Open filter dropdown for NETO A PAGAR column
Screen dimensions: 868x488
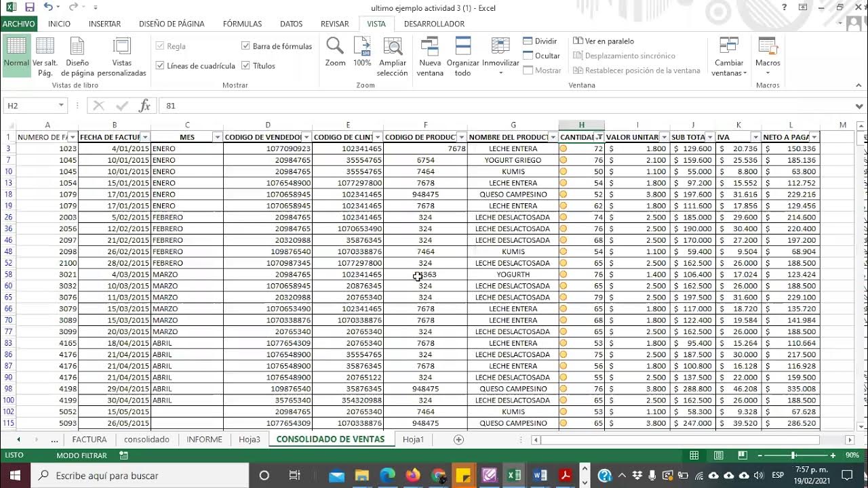pos(814,137)
